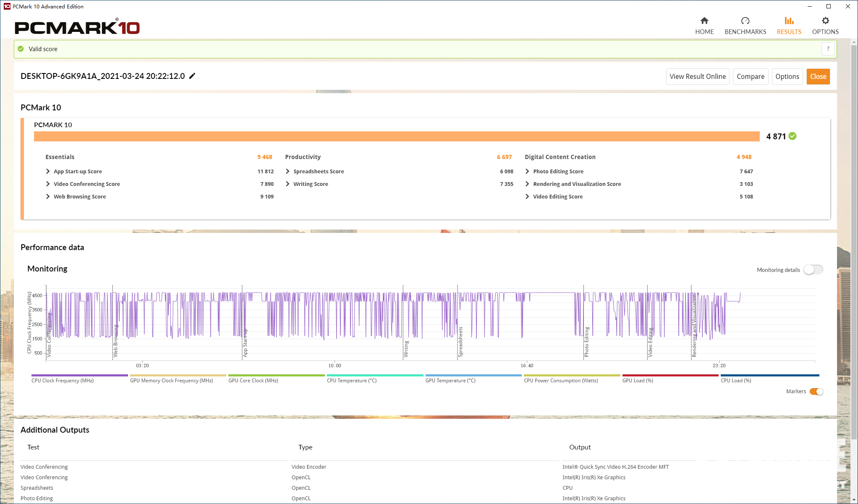Expand Spreadsheets Score
Viewport: 858px width, 504px height.
288,171
